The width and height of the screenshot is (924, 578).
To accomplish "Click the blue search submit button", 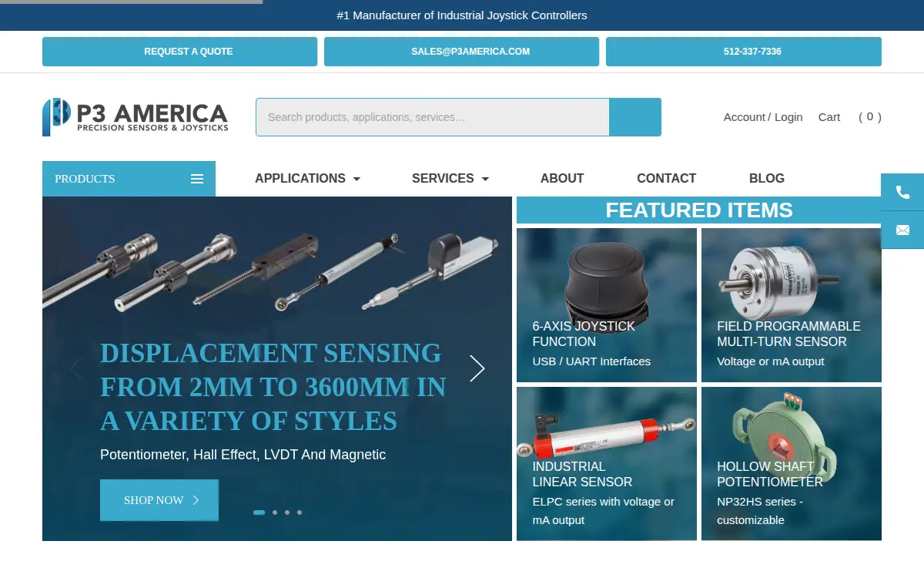I will click(635, 117).
